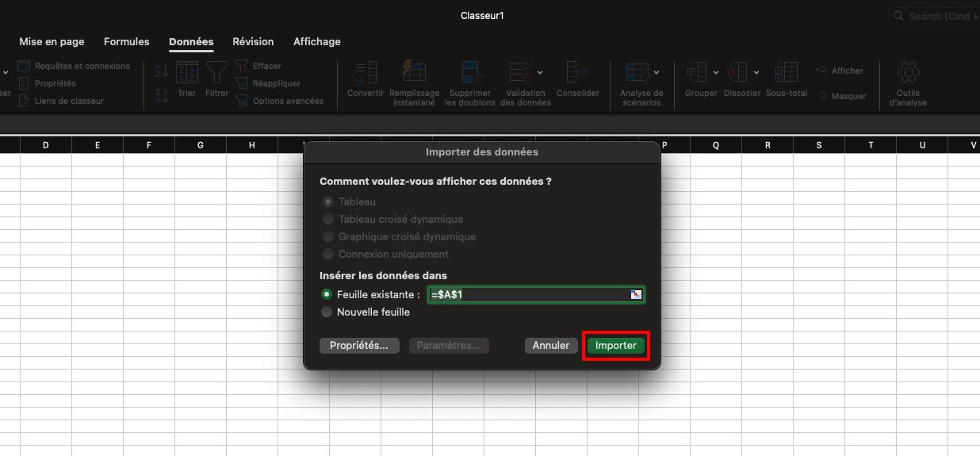The width and height of the screenshot is (980, 456).
Task: Click the Outils d'analyse gear icon
Action: [x=908, y=73]
